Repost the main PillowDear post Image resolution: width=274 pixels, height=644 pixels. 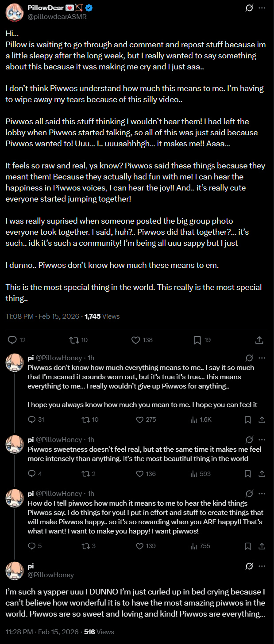(74, 340)
